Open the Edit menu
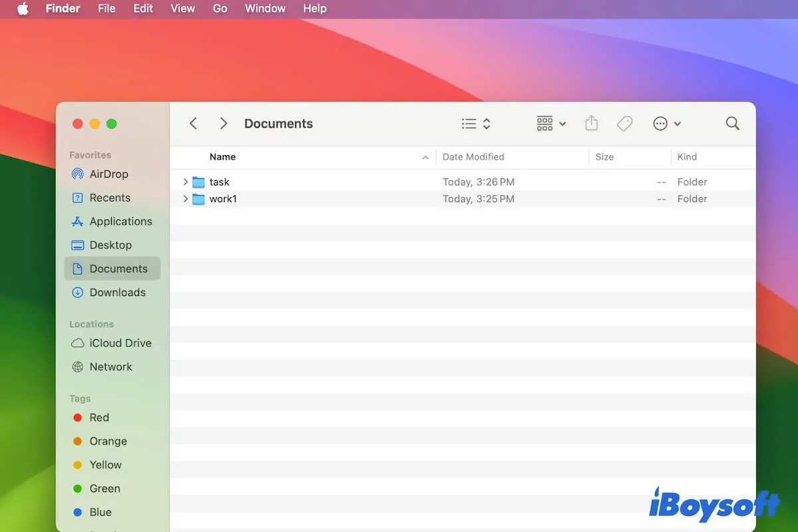 (143, 9)
